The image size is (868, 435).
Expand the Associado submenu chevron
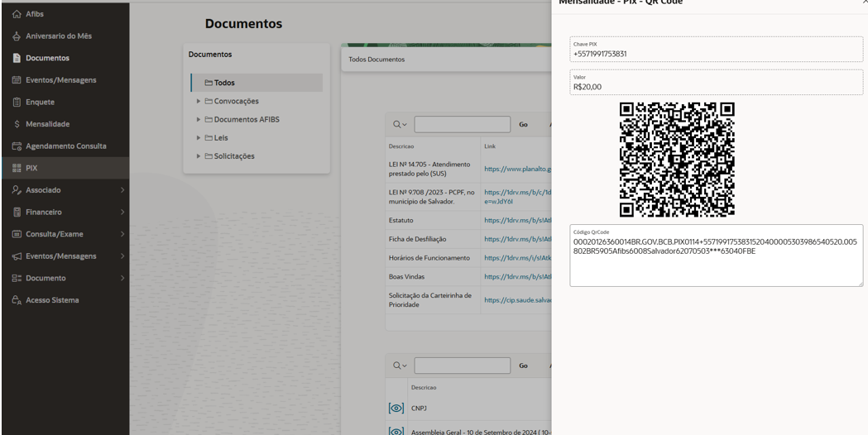(122, 190)
